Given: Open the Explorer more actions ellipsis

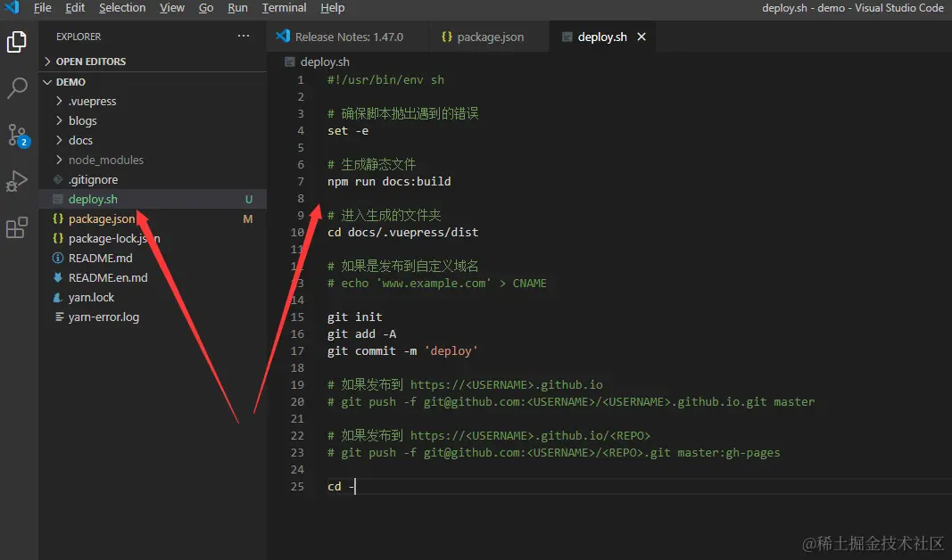Looking at the screenshot, I should point(244,36).
